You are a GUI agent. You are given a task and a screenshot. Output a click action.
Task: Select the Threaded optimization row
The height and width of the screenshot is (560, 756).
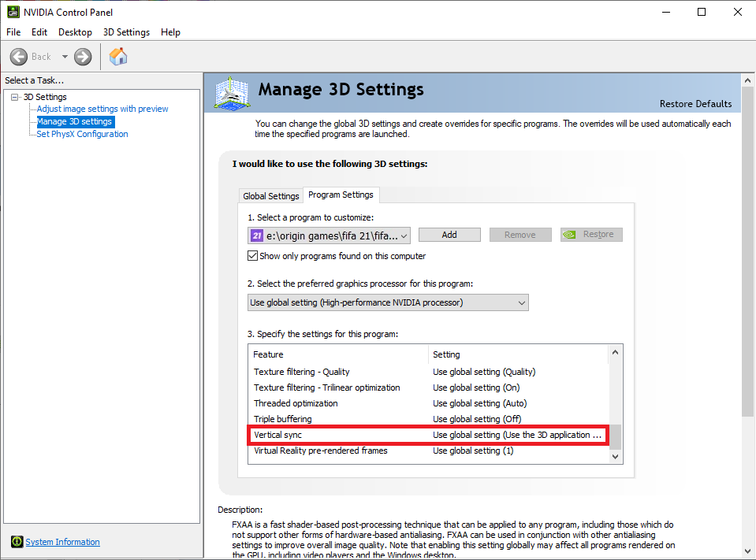pyautogui.click(x=429, y=403)
